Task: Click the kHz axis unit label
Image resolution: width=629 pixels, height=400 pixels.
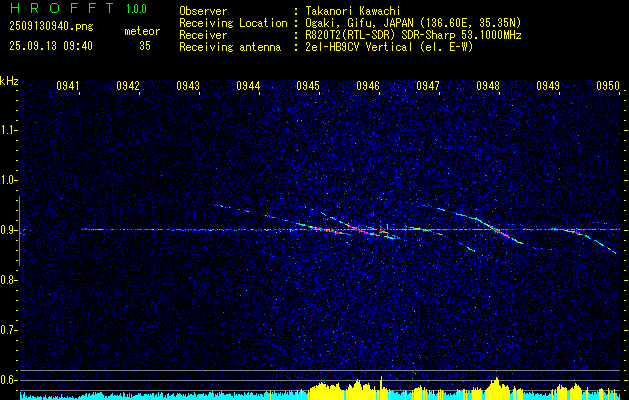Action: [9, 81]
